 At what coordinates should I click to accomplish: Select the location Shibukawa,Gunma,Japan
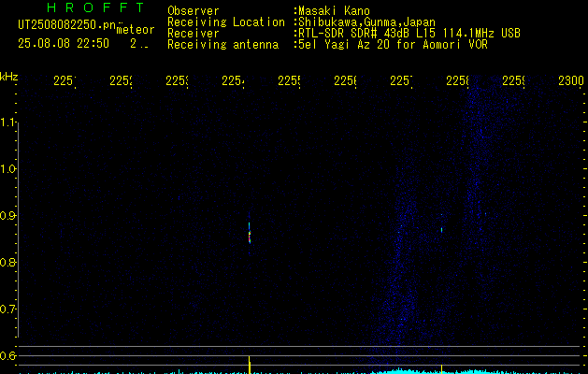click(x=366, y=22)
